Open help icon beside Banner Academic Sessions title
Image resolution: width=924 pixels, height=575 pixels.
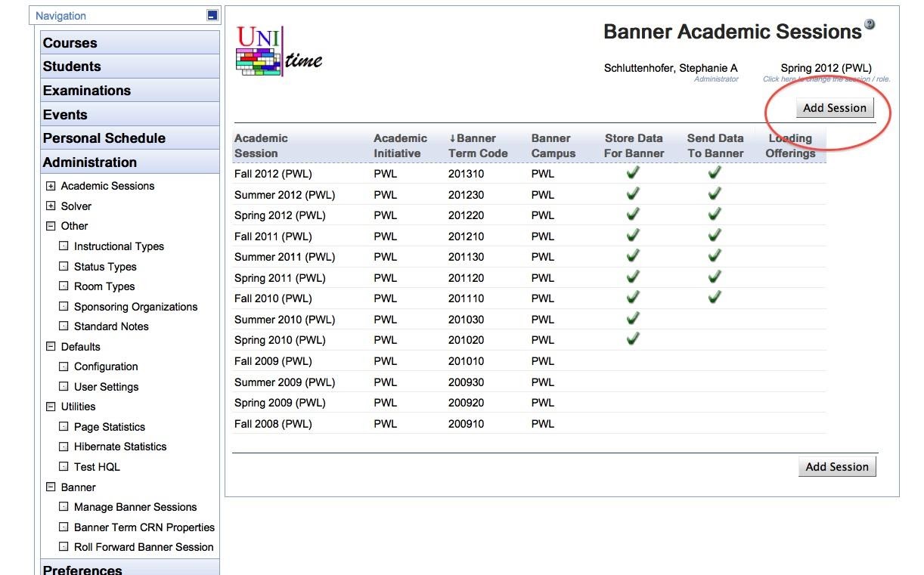870,24
